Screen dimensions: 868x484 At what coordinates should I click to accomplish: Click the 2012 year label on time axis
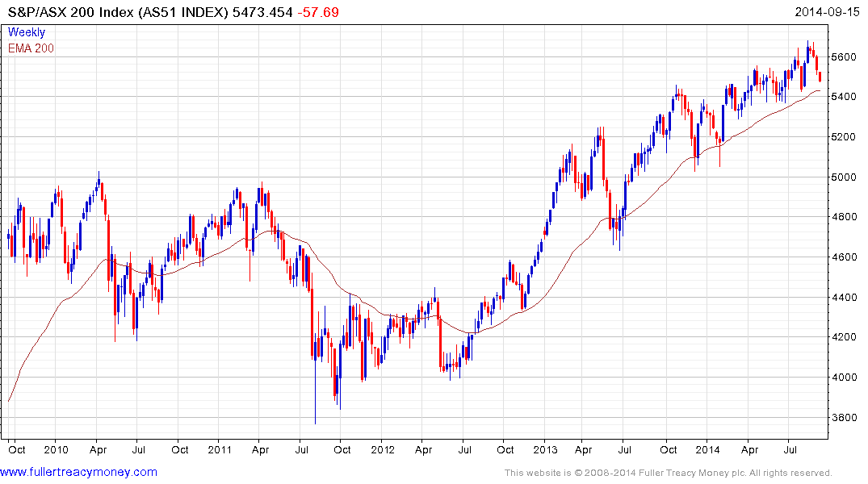(x=383, y=449)
